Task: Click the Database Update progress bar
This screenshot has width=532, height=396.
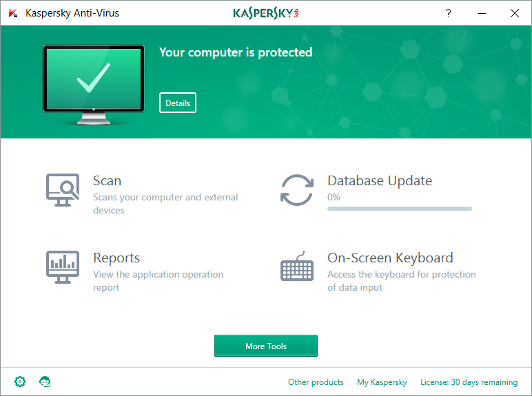Action: pos(400,208)
